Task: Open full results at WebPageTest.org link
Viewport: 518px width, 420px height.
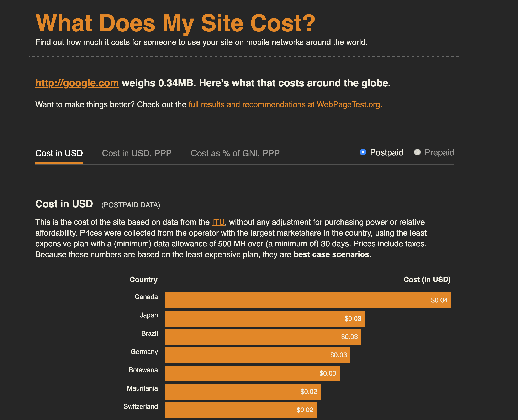Action: 285,104
